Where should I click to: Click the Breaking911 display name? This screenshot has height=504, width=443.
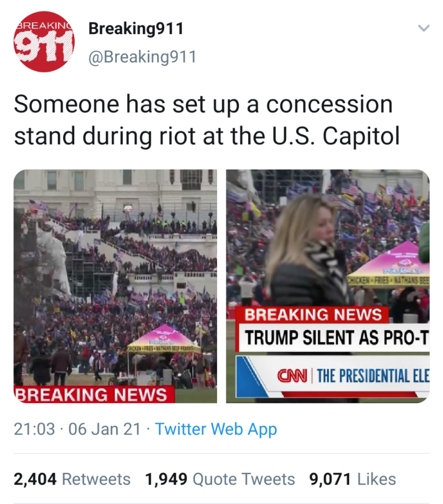pos(136,29)
